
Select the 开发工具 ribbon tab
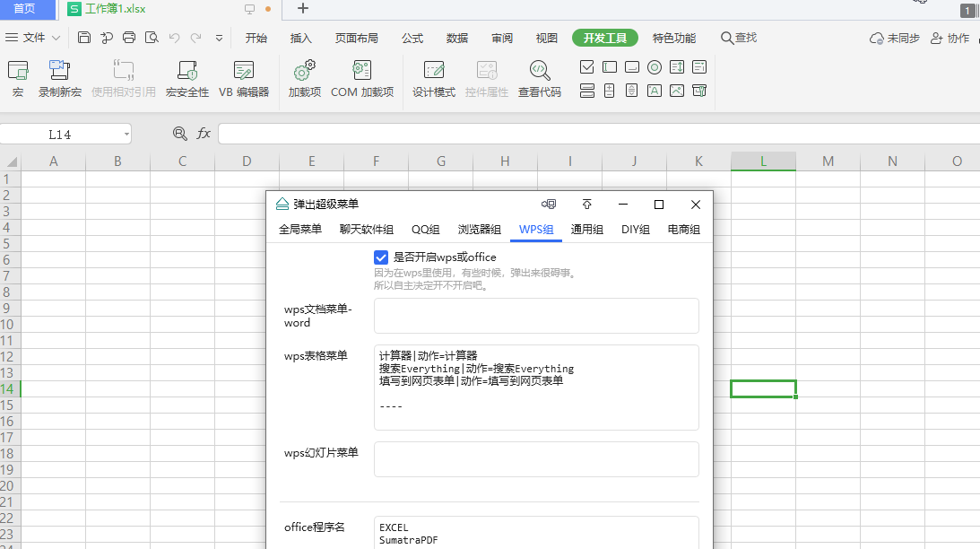click(605, 39)
